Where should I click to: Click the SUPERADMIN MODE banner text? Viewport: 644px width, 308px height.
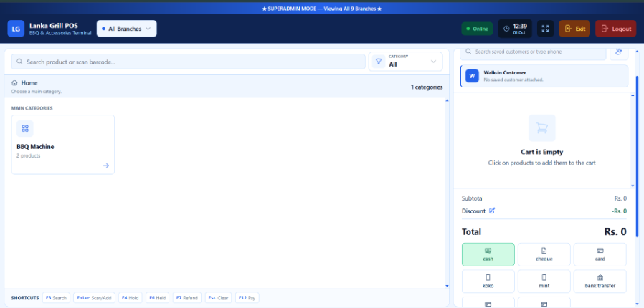click(322, 9)
